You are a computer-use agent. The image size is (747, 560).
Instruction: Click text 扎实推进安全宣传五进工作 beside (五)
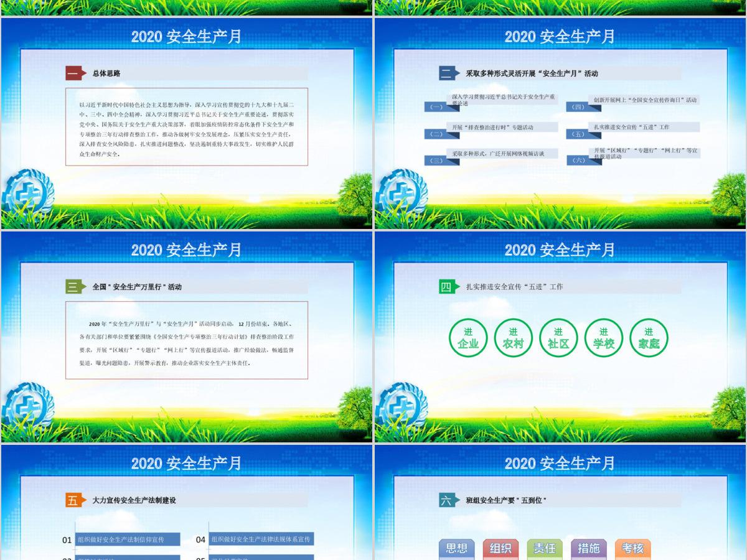click(631, 127)
